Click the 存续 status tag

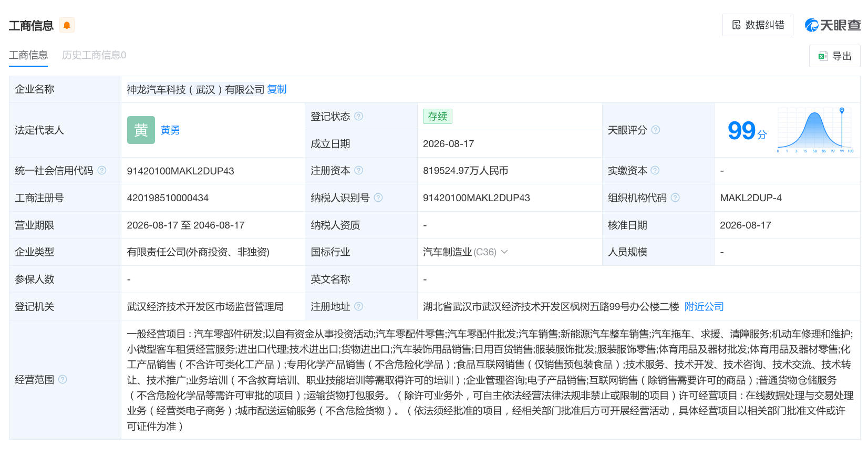[x=437, y=116]
